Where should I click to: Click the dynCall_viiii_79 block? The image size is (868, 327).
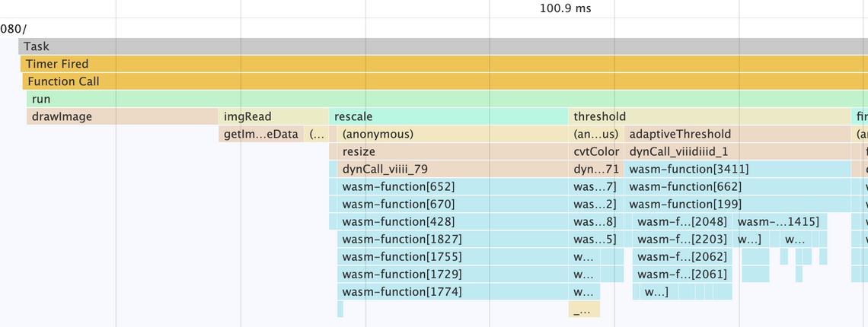click(x=449, y=169)
